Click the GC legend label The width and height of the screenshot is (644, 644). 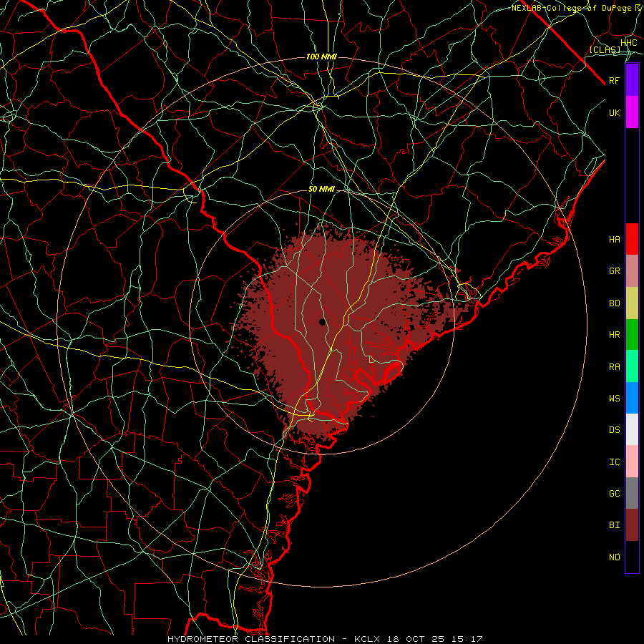click(x=614, y=494)
